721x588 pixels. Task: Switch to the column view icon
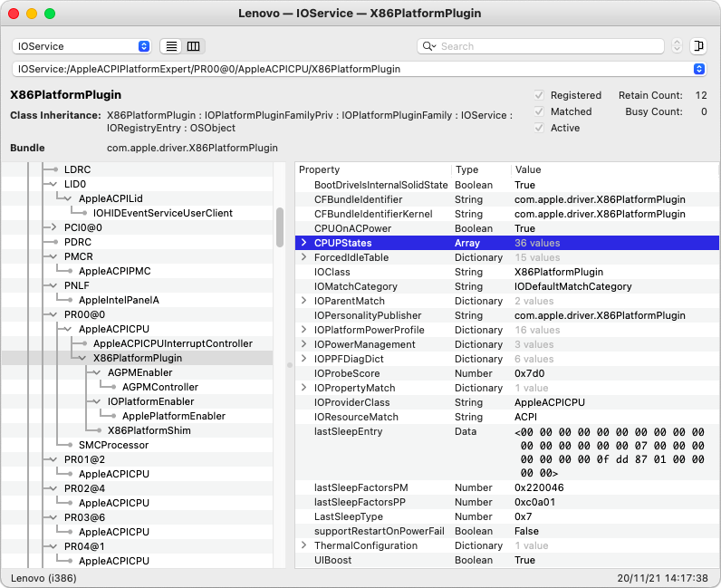(x=193, y=46)
